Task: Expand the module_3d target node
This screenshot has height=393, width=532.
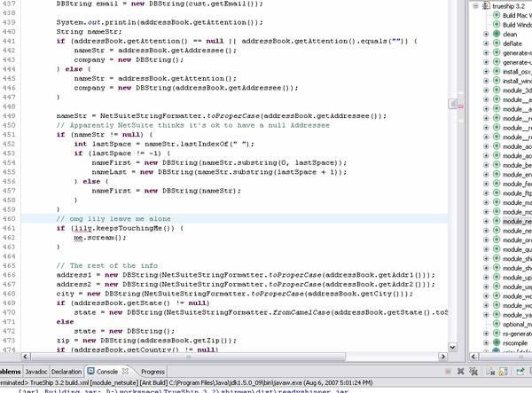Action: [x=486, y=90]
